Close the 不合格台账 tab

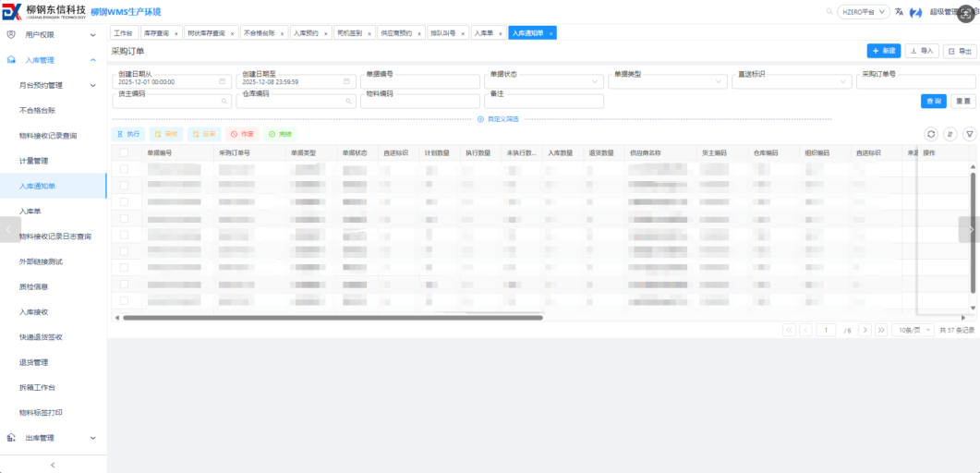point(283,33)
